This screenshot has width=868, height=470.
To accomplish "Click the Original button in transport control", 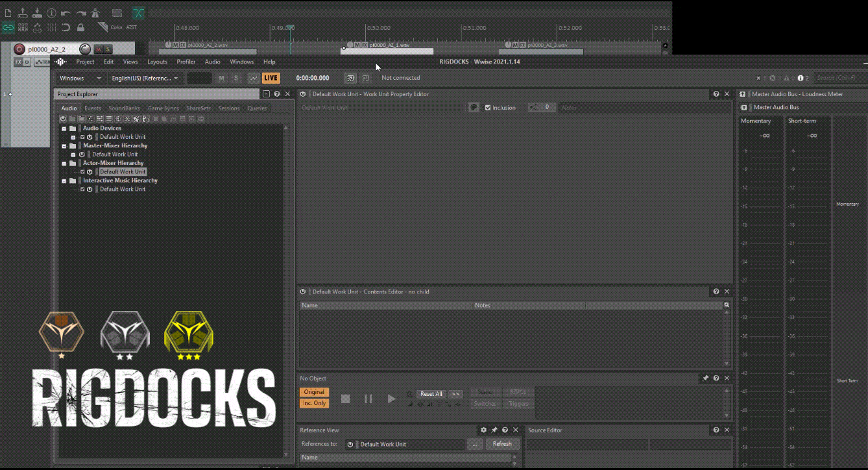I will (x=314, y=392).
